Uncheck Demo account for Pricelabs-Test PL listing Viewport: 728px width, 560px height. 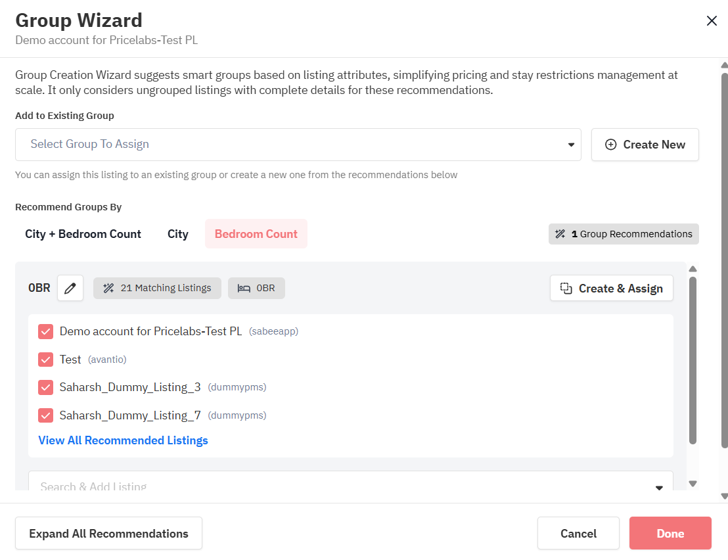(45, 331)
